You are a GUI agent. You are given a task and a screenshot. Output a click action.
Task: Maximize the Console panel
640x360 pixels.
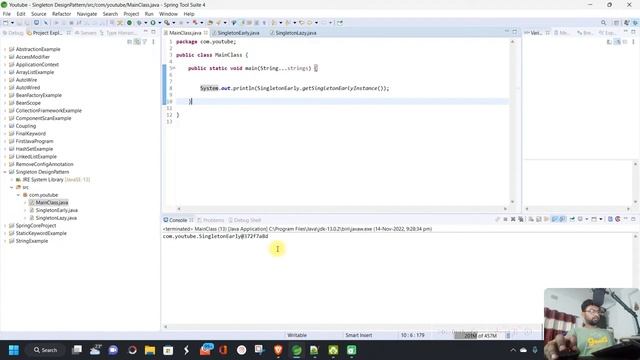click(633, 220)
